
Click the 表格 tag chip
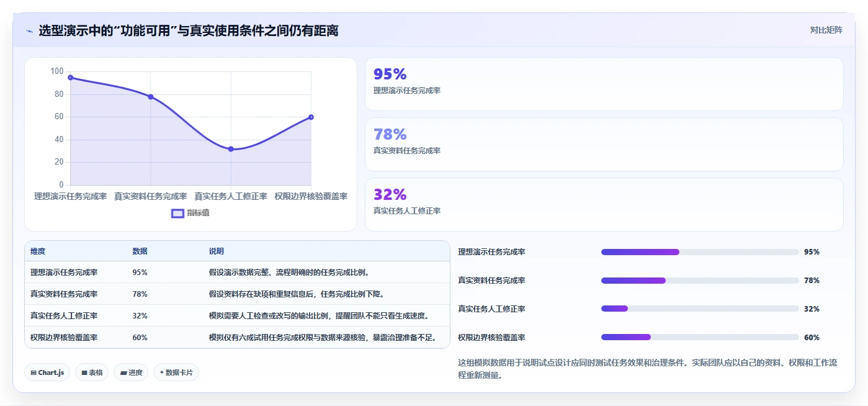[x=92, y=372]
